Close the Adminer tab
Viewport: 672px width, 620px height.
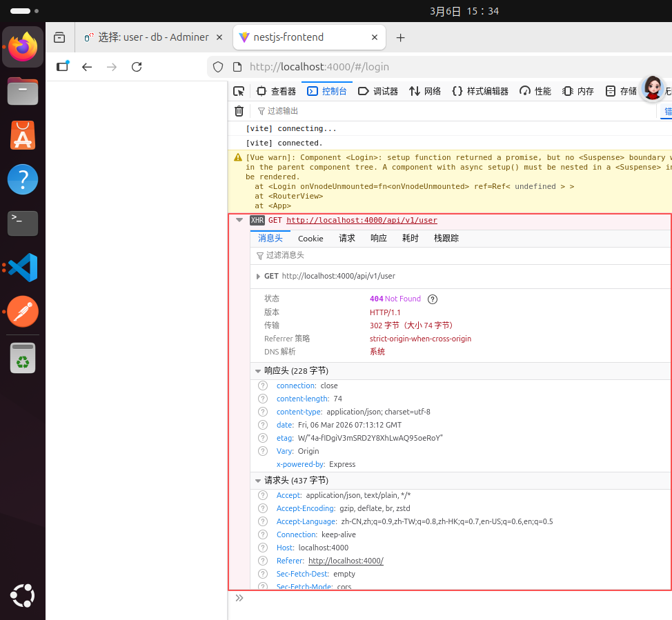pyautogui.click(x=219, y=37)
